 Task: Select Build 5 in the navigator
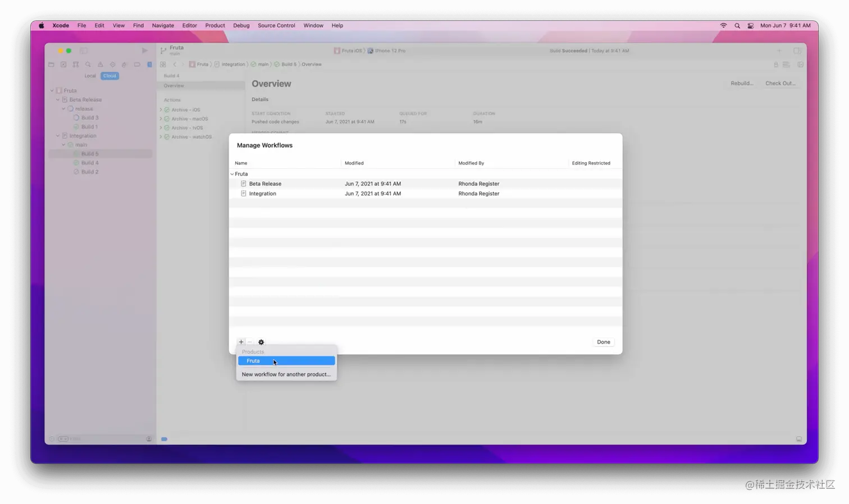click(101, 154)
